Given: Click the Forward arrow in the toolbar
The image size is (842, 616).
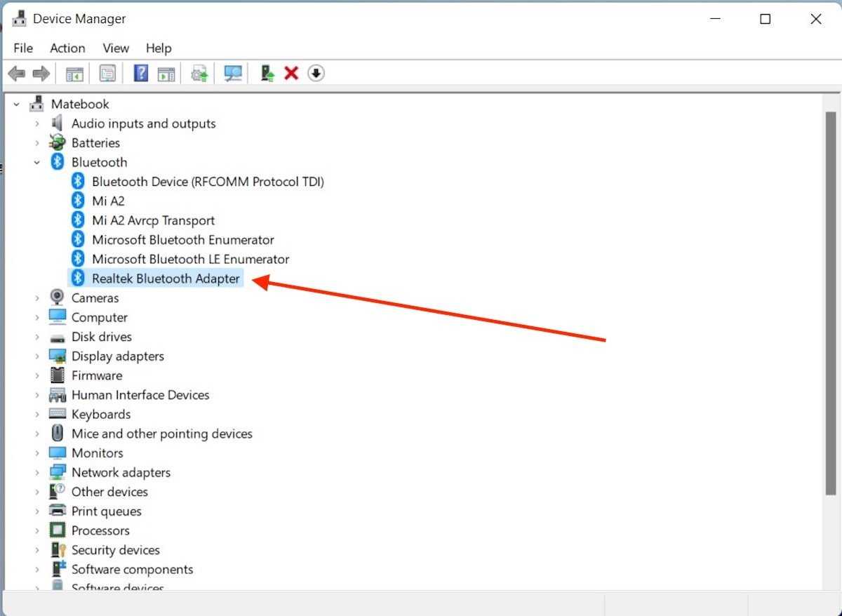Looking at the screenshot, I should [41, 74].
